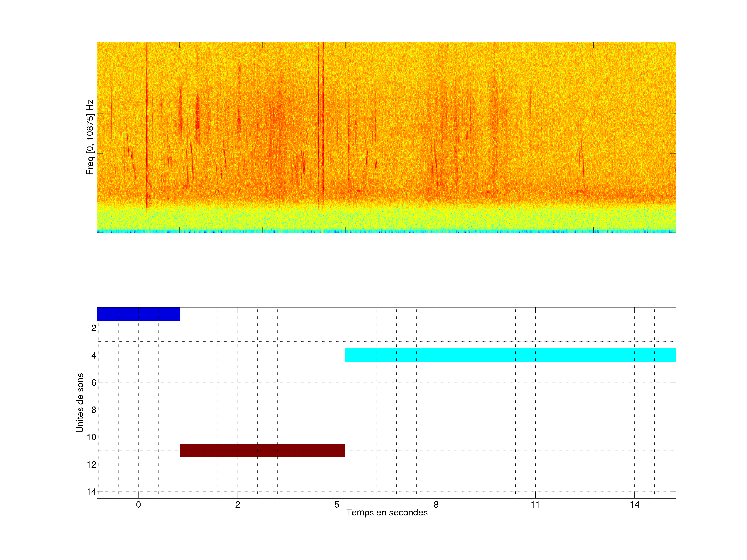
Task: Click x-axis tick label 2
Action: 237,505
